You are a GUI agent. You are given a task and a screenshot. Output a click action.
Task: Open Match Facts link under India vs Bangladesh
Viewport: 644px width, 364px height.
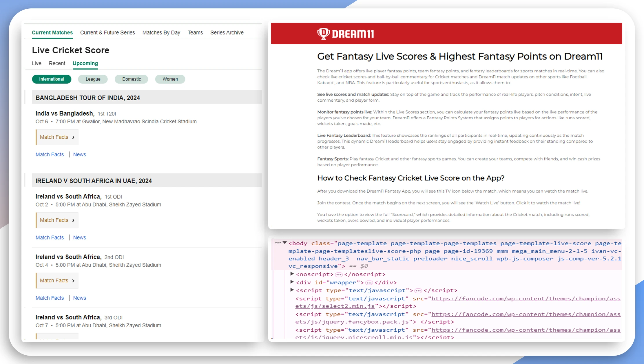pyautogui.click(x=50, y=154)
